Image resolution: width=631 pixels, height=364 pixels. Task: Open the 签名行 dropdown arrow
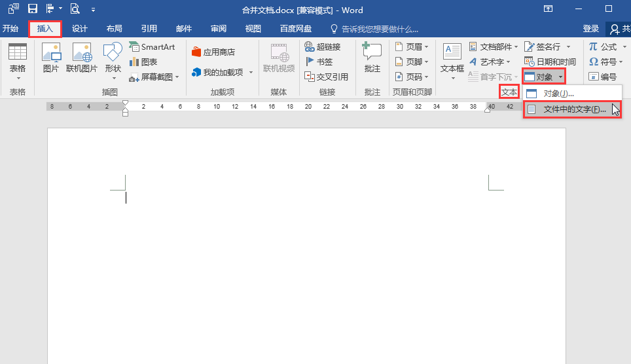pos(568,47)
